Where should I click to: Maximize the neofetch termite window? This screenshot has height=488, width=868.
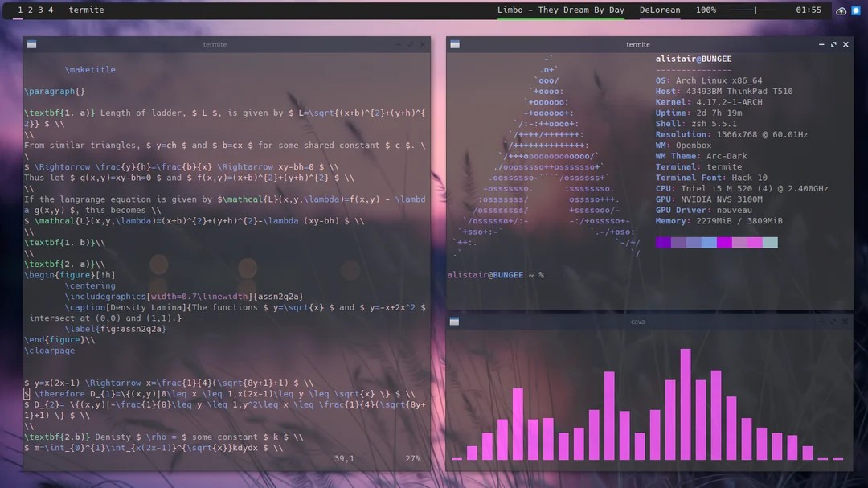pyautogui.click(x=833, y=44)
